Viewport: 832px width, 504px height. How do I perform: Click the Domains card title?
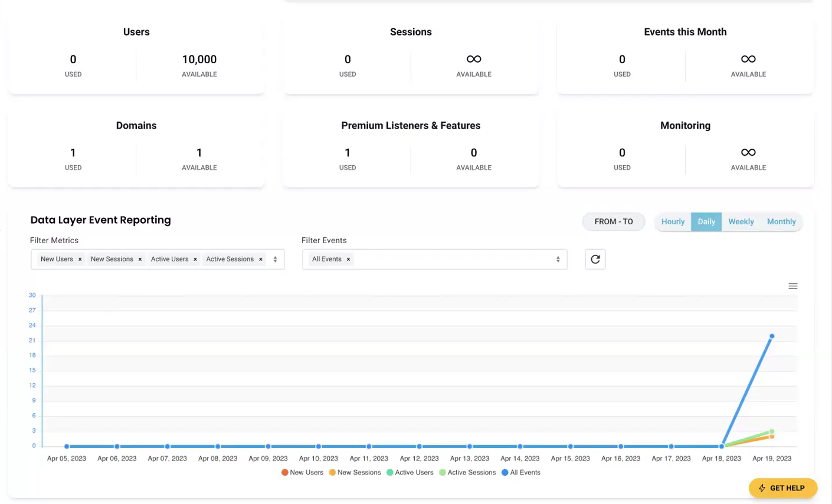(x=136, y=126)
